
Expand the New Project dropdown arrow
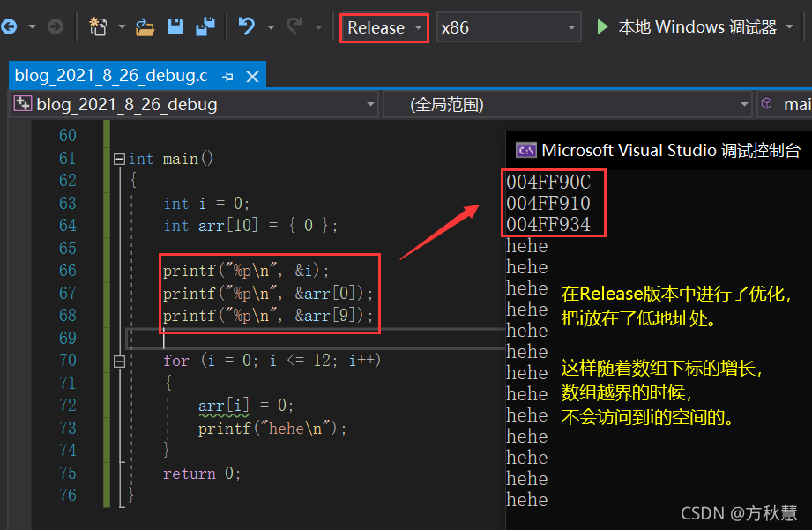pos(122,26)
